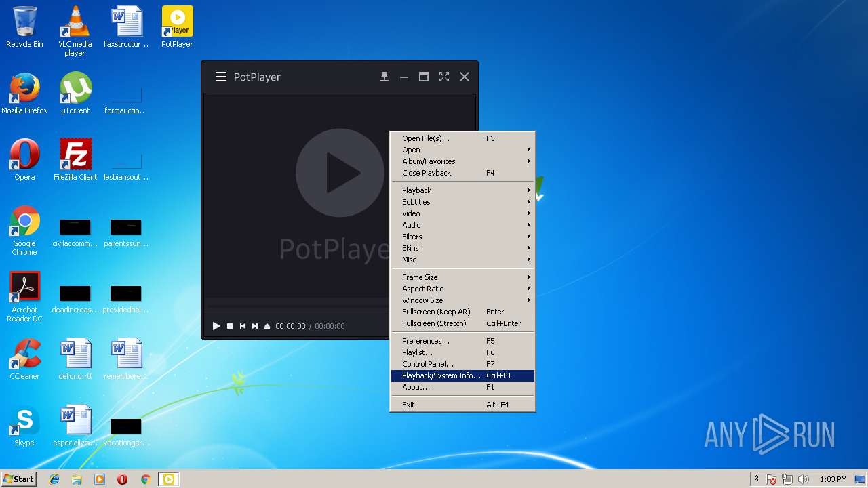
Task: Click the PotPlayer window title text
Action: [257, 77]
